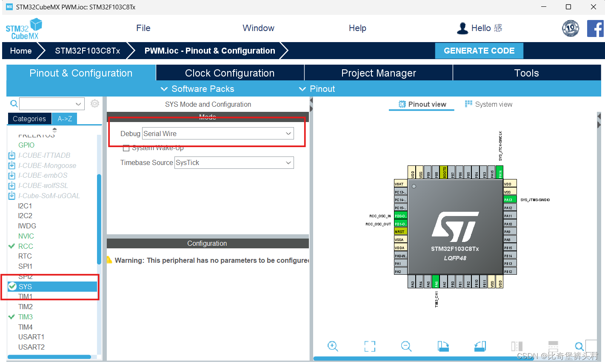This screenshot has height=364, width=605.
Task: Expand the Pinout dropdown menu
Action: click(x=317, y=89)
